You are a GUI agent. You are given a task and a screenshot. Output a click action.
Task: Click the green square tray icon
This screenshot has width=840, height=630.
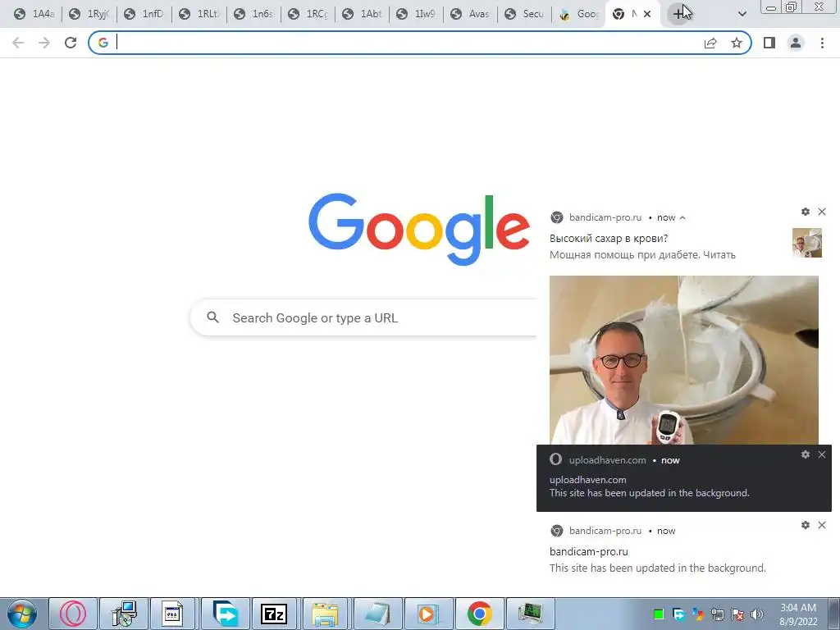[x=659, y=614]
